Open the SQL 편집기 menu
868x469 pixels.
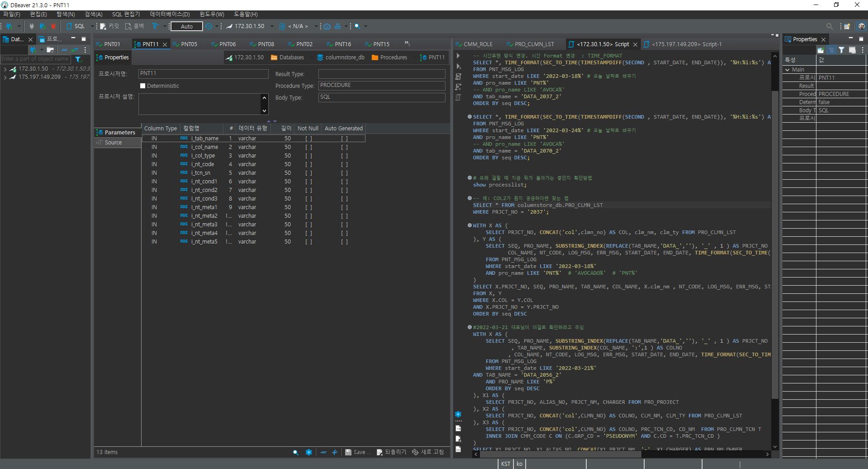pyautogui.click(x=126, y=14)
